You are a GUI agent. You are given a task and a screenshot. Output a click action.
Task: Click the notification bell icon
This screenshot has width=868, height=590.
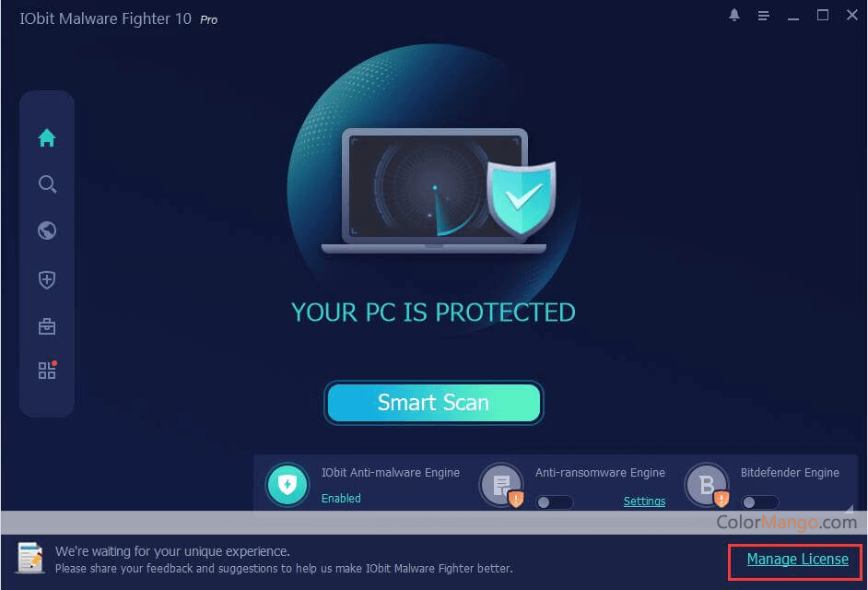click(734, 15)
